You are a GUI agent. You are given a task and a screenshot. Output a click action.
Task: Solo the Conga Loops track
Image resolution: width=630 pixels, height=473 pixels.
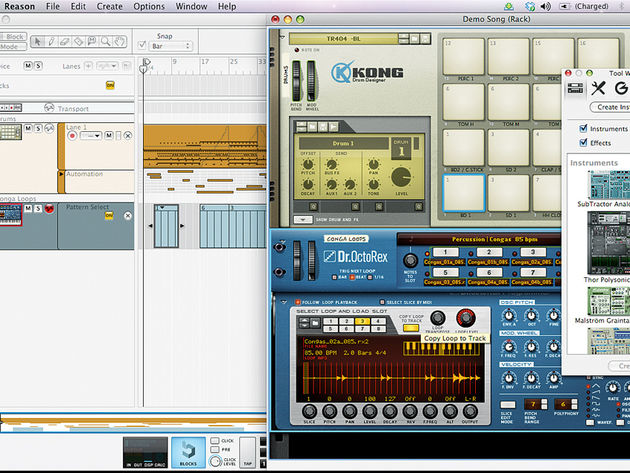click(x=38, y=208)
